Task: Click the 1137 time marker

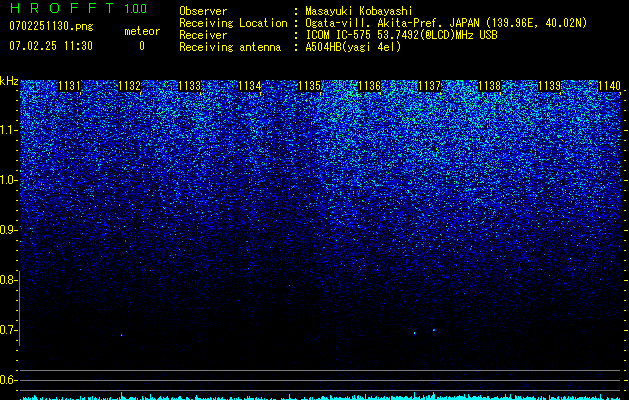Action: coord(430,86)
